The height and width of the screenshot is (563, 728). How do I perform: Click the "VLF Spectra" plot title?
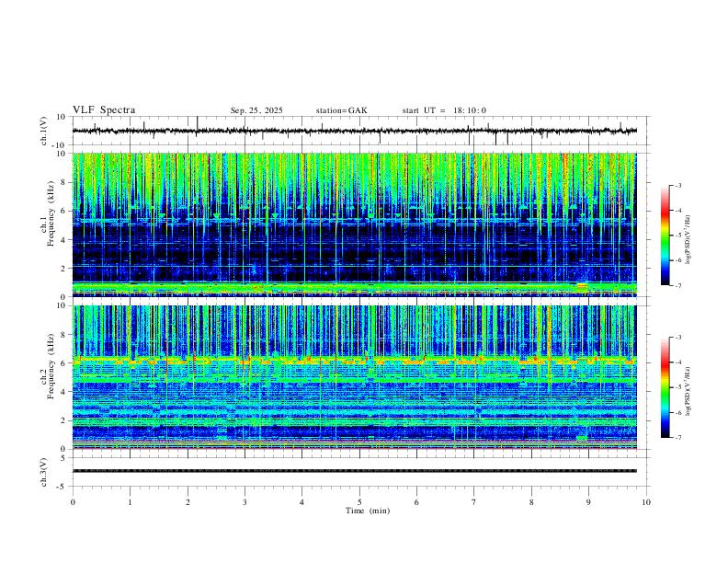click(x=104, y=110)
